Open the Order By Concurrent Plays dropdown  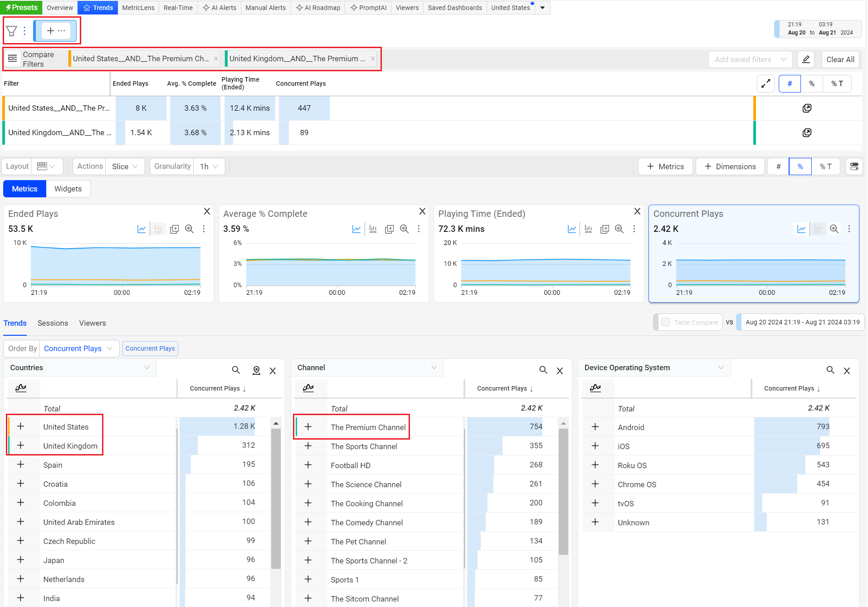78,348
